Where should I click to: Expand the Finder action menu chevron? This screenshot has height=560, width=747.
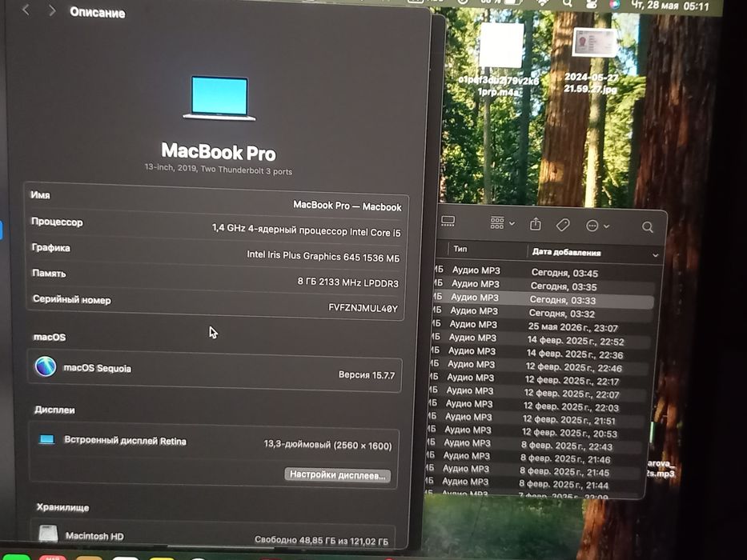(606, 226)
